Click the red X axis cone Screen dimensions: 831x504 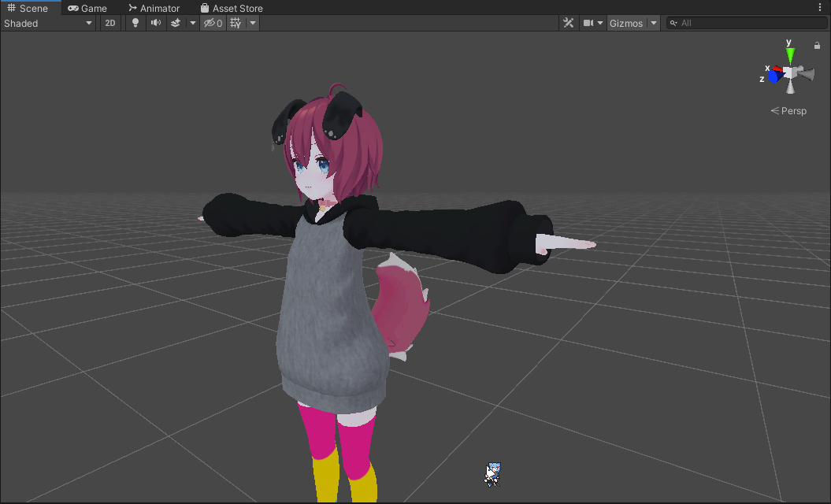click(777, 69)
